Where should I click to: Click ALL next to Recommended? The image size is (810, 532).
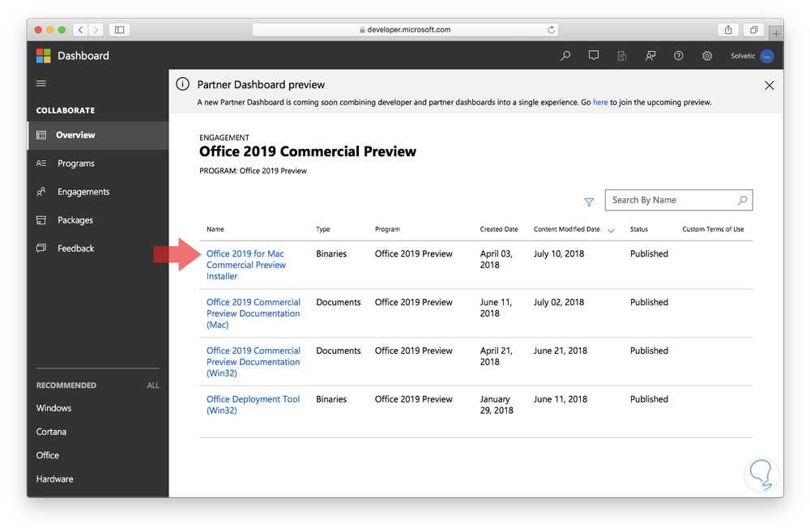[x=153, y=385]
